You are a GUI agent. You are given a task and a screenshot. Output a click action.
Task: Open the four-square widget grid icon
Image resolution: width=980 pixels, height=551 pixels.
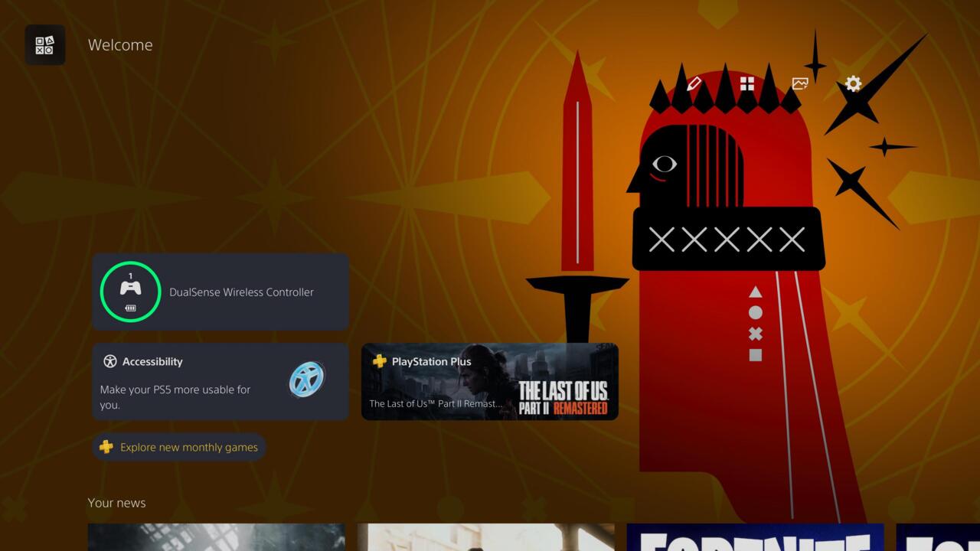pyautogui.click(x=747, y=83)
